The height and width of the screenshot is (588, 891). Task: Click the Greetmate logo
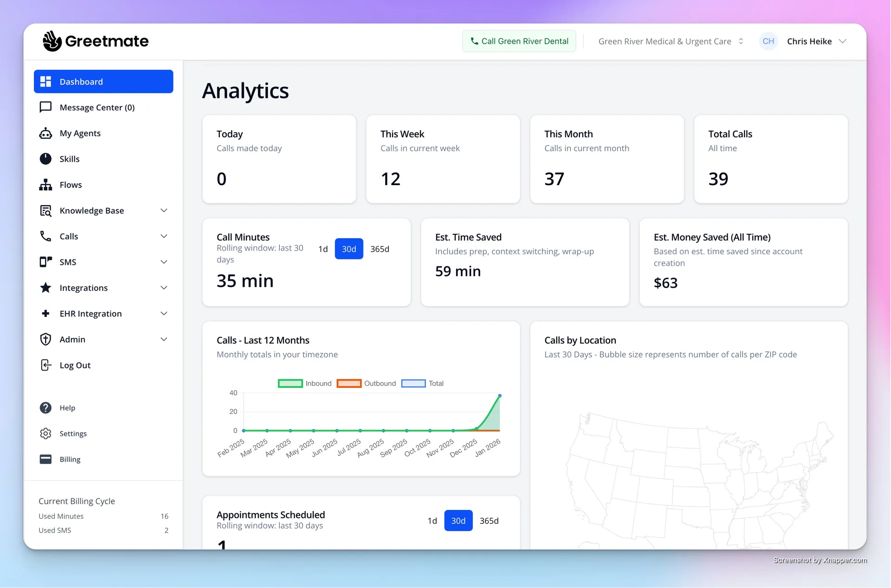tap(96, 41)
